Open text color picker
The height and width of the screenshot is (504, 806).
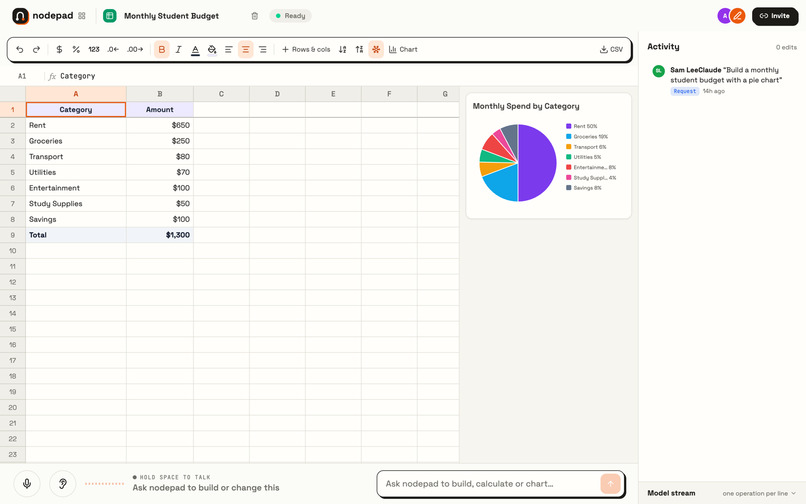point(195,49)
